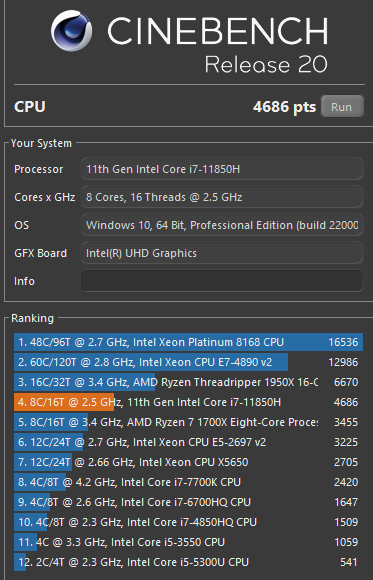The width and height of the screenshot is (373, 580).
Task: Click the Release 20 title text
Action: tap(266, 64)
